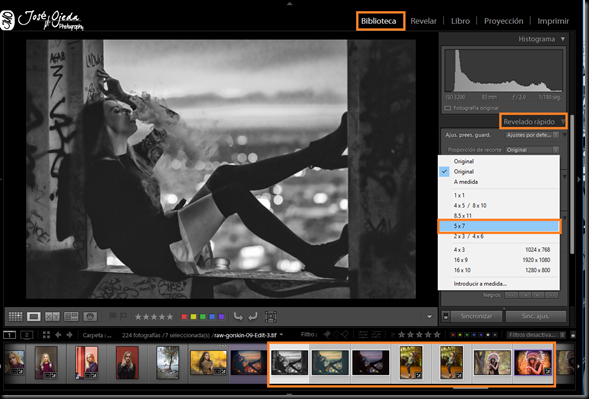Filter by master photos icon

[363, 334]
